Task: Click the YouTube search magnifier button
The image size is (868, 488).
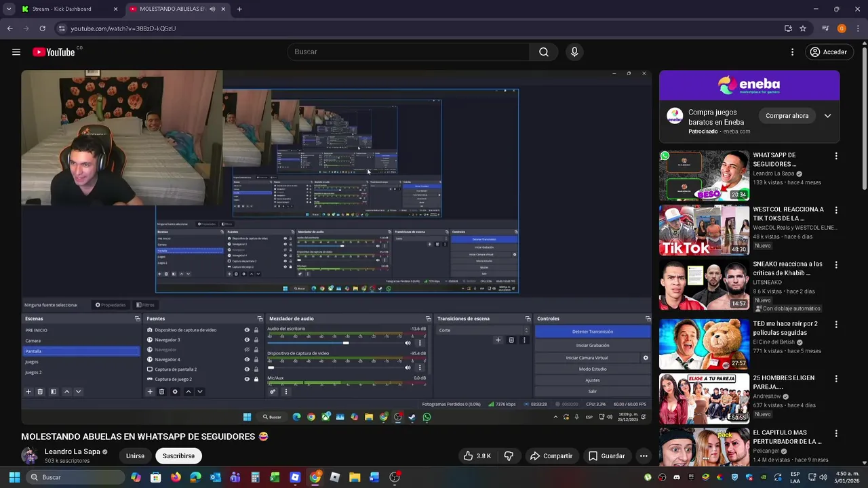Action: click(543, 52)
